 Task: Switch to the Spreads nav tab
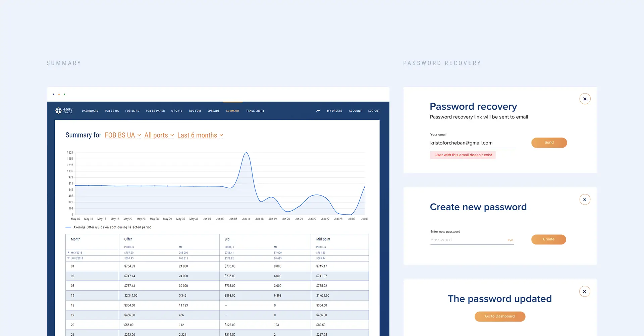213,111
